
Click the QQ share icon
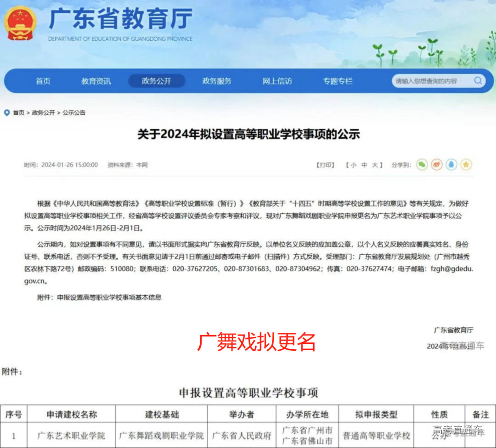[x=451, y=165]
